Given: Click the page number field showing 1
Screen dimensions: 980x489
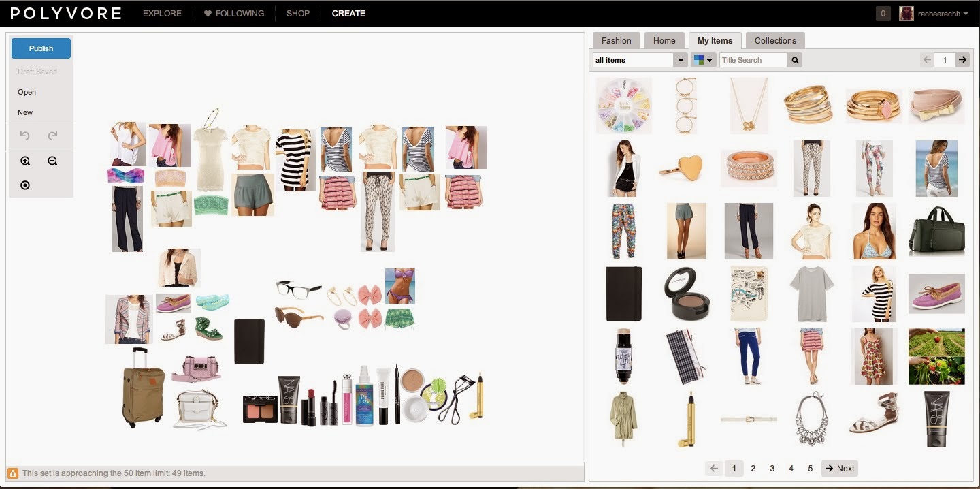Looking at the screenshot, I should [945, 60].
